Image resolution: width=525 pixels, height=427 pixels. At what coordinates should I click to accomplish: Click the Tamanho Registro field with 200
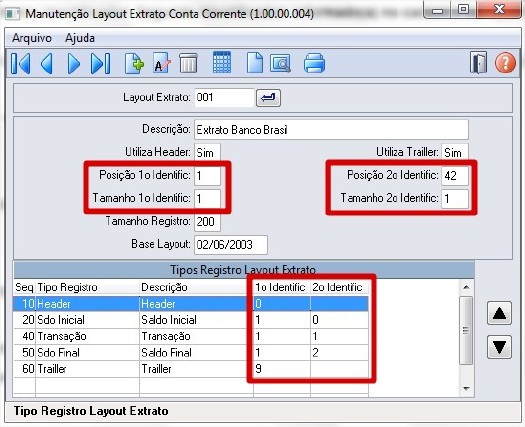[207, 222]
